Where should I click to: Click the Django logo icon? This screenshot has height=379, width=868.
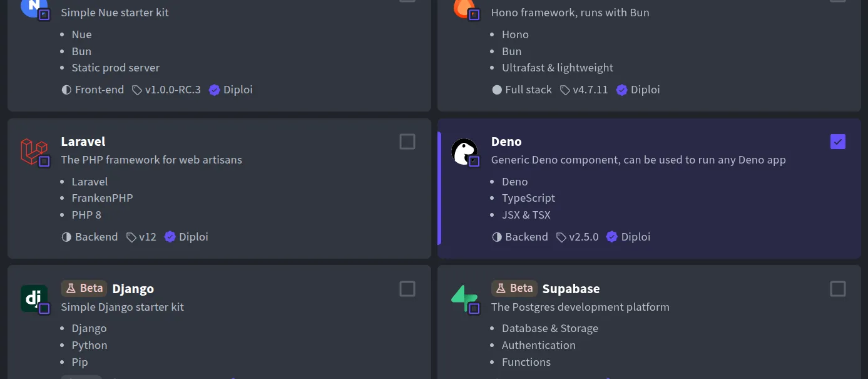click(34, 298)
